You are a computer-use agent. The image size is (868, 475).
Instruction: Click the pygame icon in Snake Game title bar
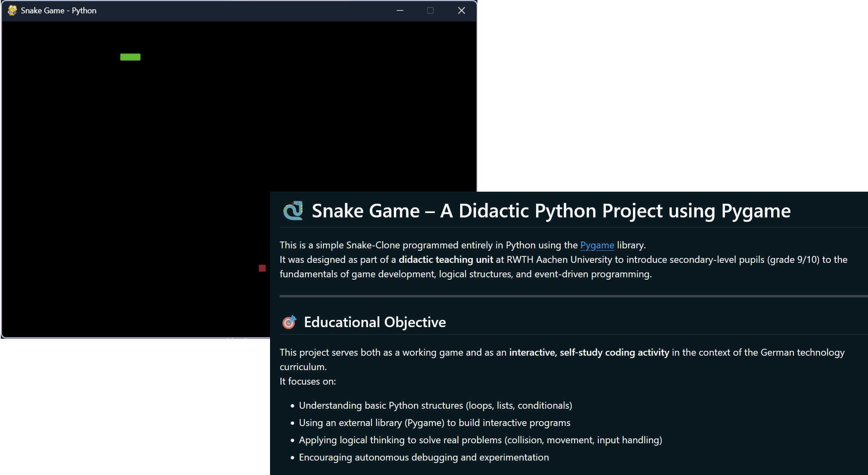12,10
